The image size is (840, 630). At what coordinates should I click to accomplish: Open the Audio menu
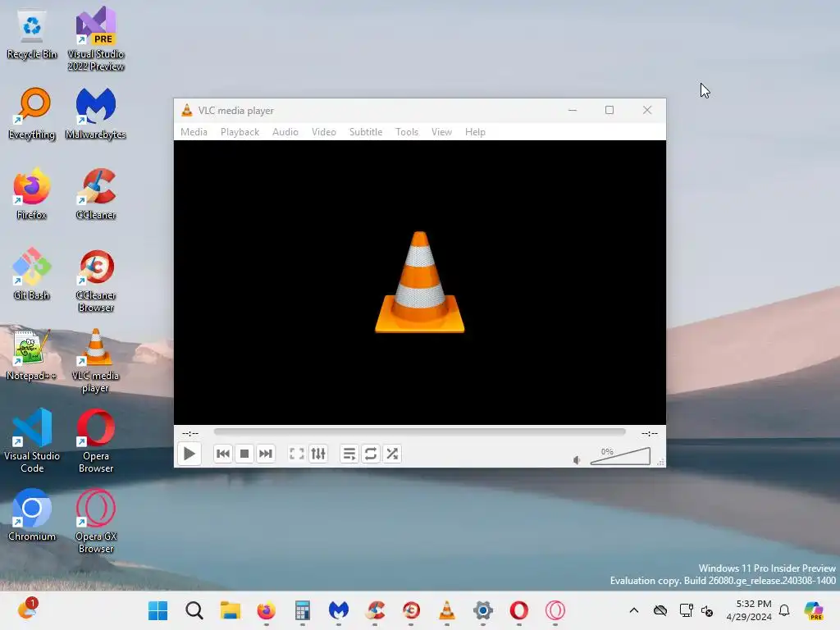point(285,132)
